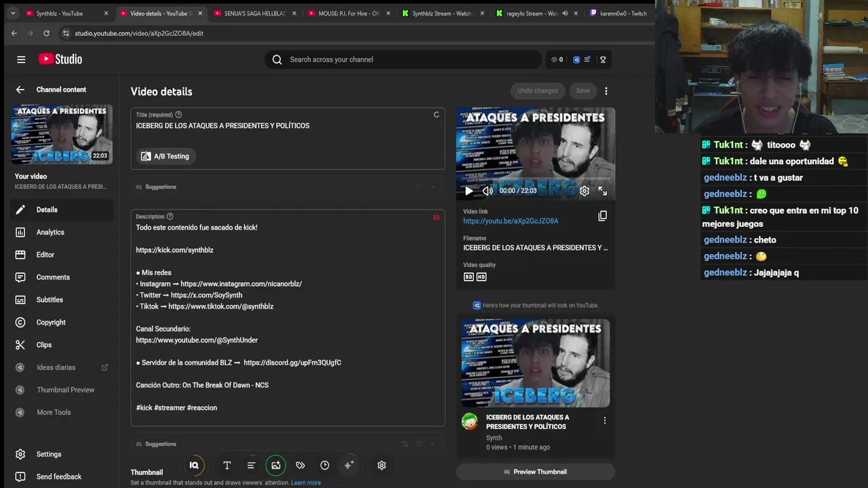868x488 pixels.
Task: Click the views eye counter in header
Action: pos(557,60)
